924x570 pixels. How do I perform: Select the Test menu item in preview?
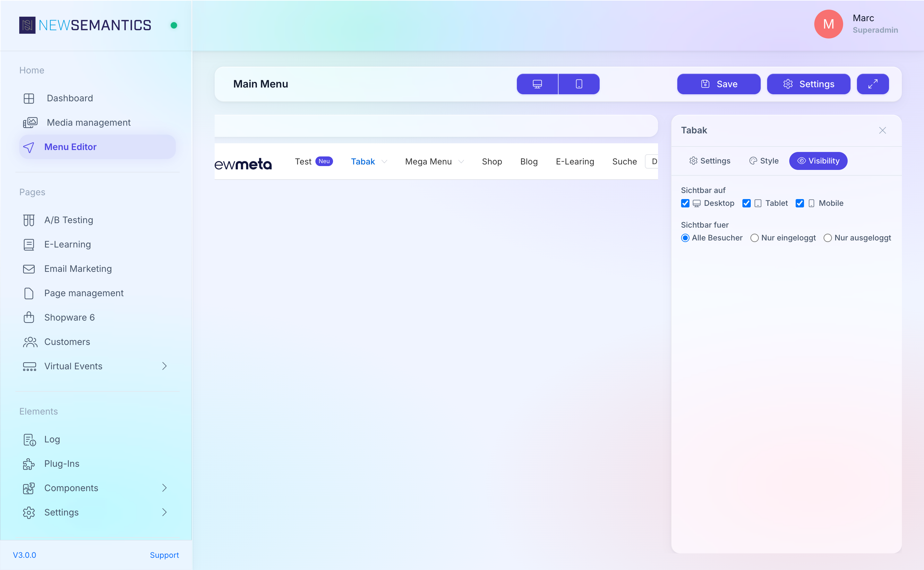click(x=303, y=162)
